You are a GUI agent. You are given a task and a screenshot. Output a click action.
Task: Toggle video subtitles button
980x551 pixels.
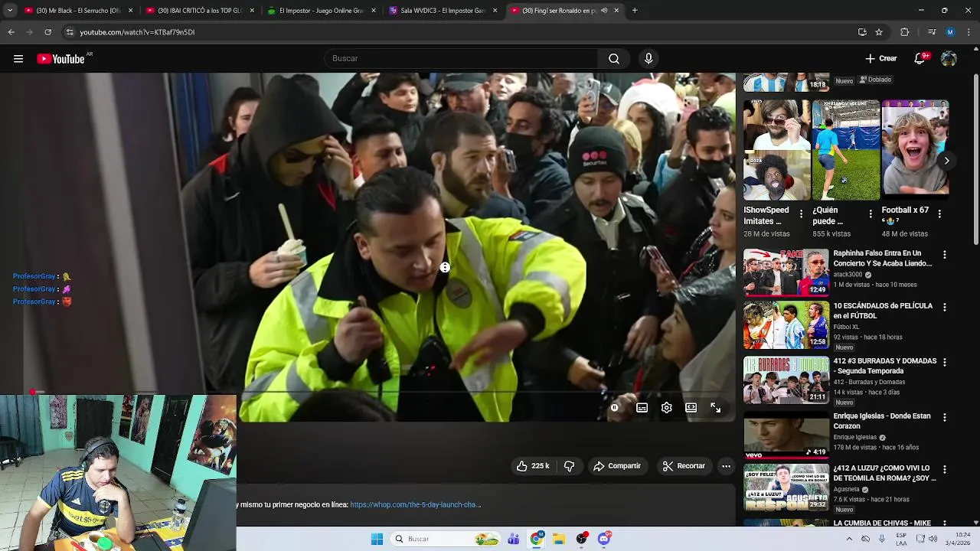(x=642, y=408)
